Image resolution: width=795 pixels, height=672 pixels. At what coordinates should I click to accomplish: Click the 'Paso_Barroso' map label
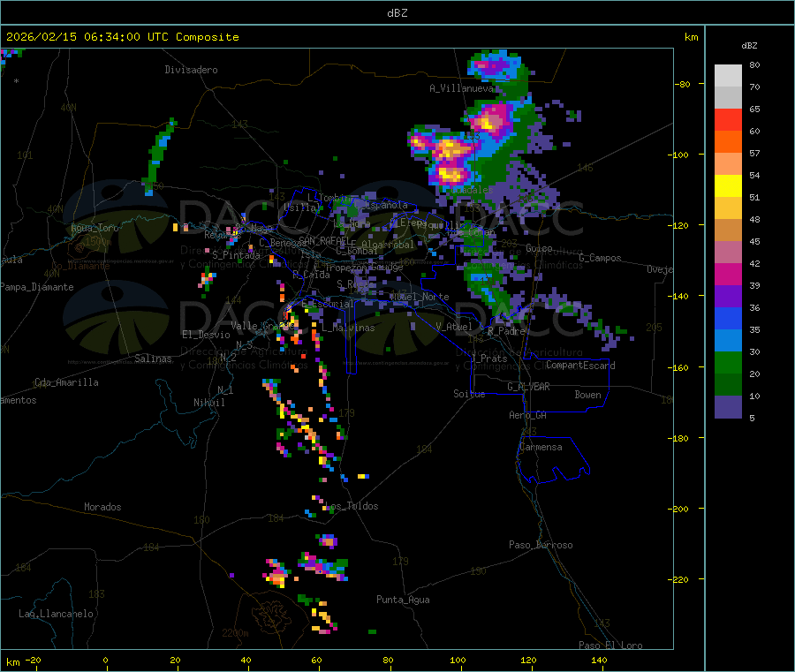tap(541, 545)
